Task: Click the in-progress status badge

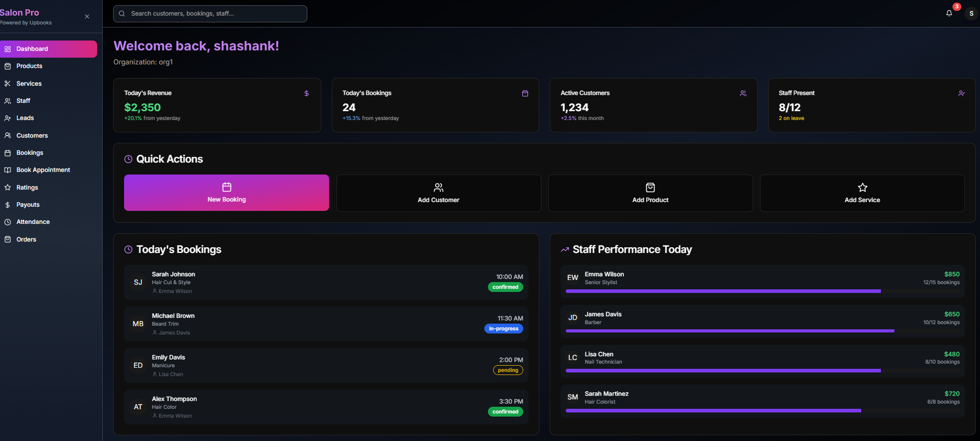Action: (503, 329)
